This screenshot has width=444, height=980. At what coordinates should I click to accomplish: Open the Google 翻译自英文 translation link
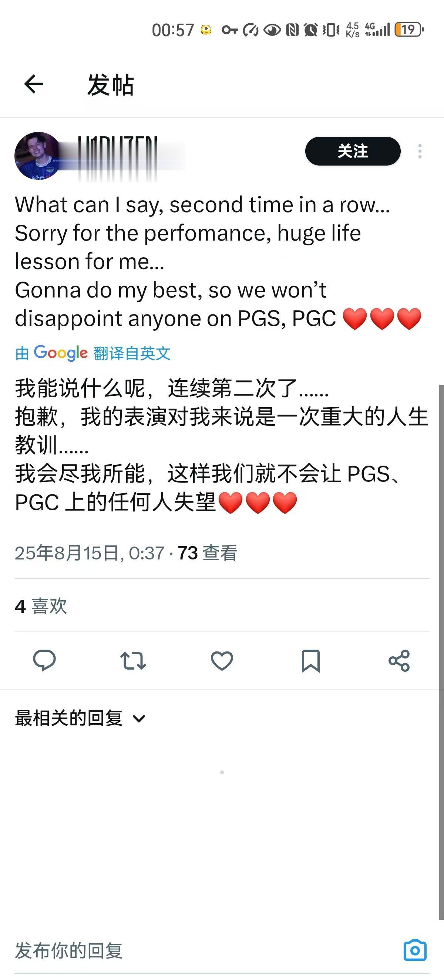[92, 353]
